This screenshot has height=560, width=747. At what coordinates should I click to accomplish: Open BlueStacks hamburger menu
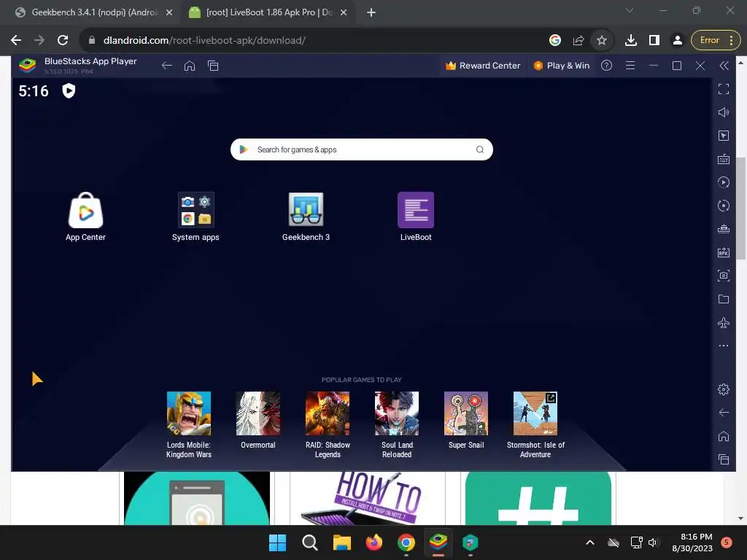(x=630, y=66)
